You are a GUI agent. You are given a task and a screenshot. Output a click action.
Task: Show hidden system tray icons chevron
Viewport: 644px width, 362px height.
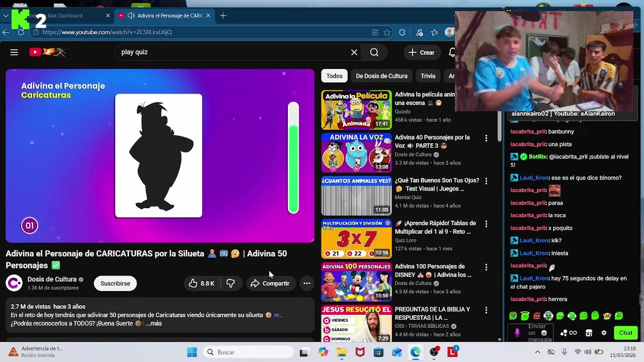pyautogui.click(x=538, y=352)
